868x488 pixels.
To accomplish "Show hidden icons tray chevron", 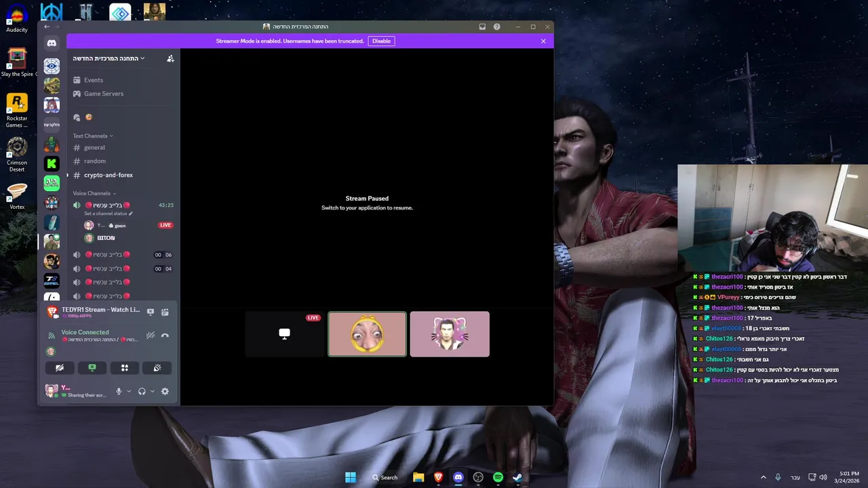I will (x=763, y=477).
